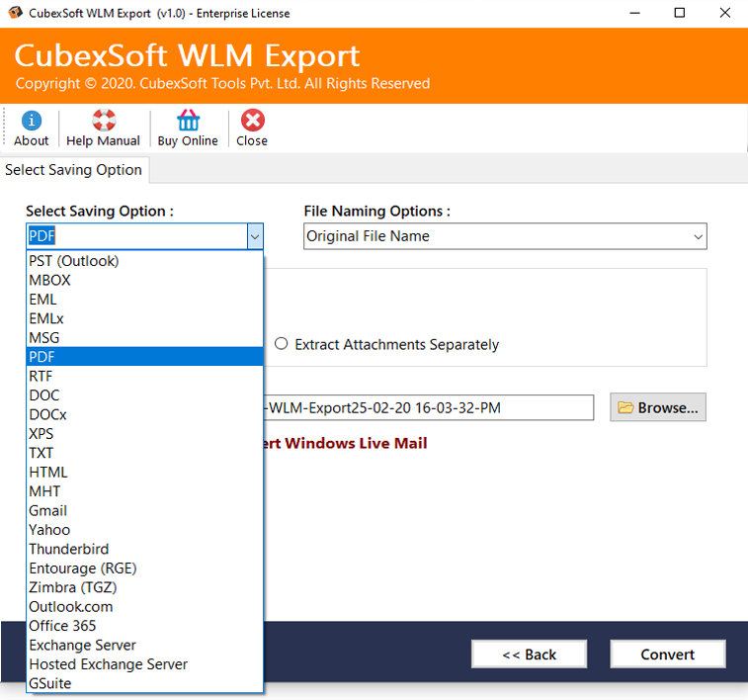Click the CubexSoft app icon in title bar

[x=15, y=13]
